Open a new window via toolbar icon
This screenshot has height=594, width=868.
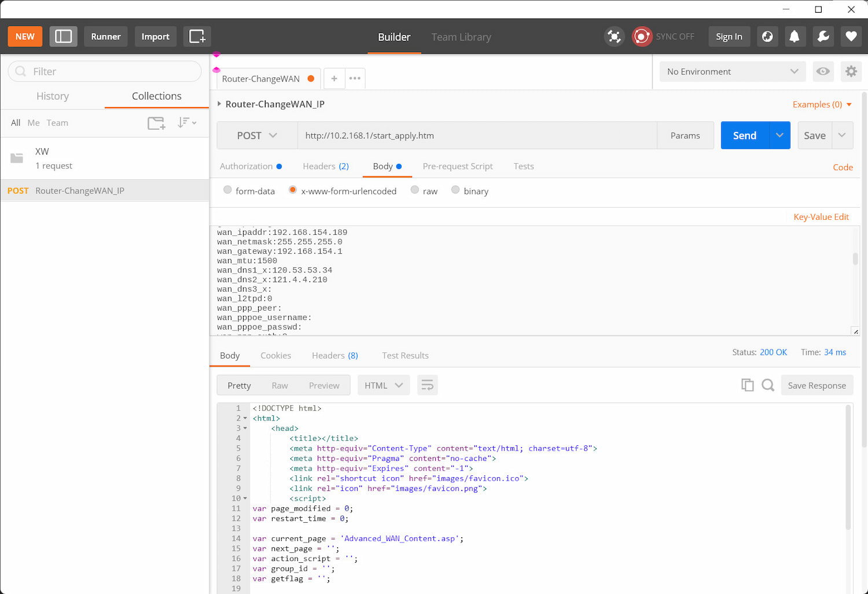tap(197, 36)
